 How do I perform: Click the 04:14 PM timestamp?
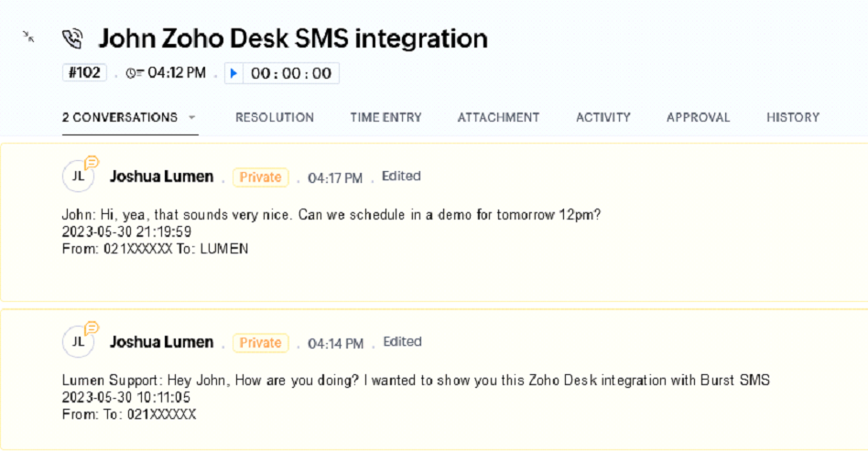[335, 344]
